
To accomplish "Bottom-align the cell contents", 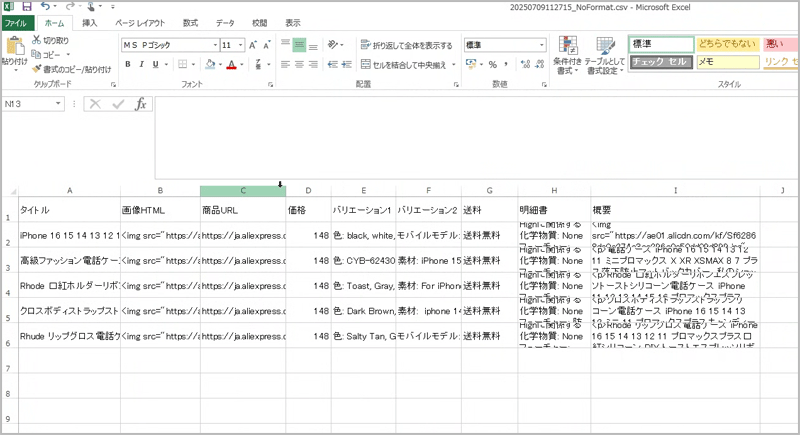I will 313,45.
